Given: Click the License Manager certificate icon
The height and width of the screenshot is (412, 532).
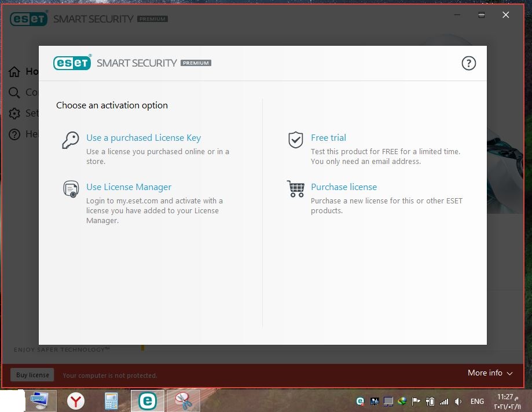Looking at the screenshot, I should (x=71, y=189).
